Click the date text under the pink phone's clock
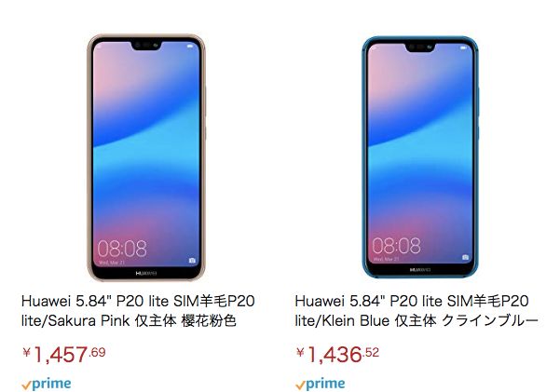560x392 pixels. coord(112,263)
